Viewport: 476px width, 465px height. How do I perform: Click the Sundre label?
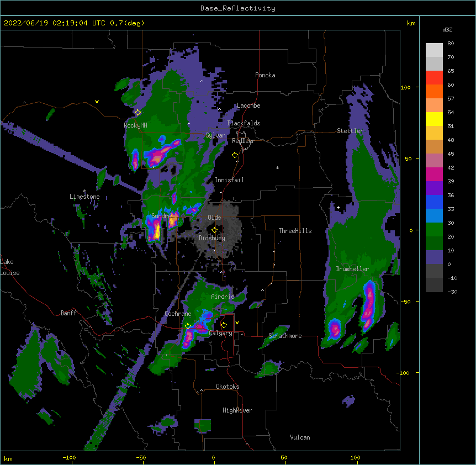tap(161, 216)
